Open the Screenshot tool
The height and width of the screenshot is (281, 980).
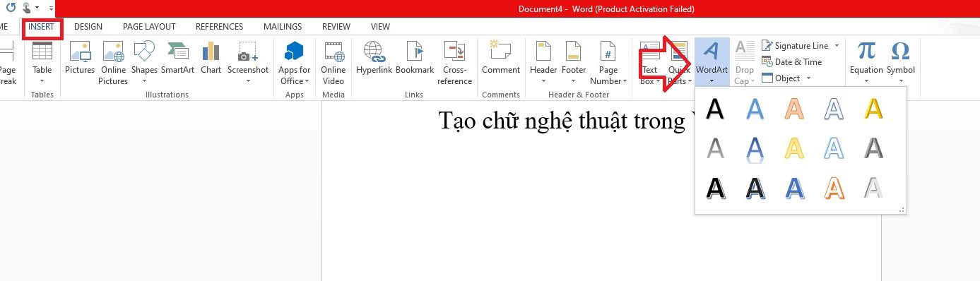point(248,63)
